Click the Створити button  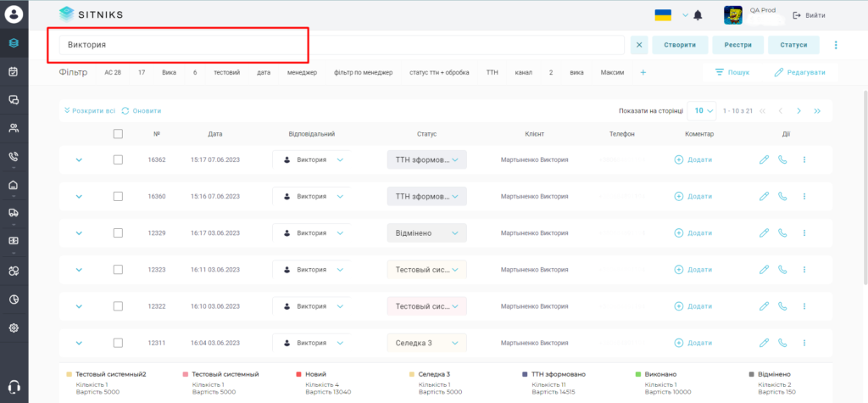[680, 45]
